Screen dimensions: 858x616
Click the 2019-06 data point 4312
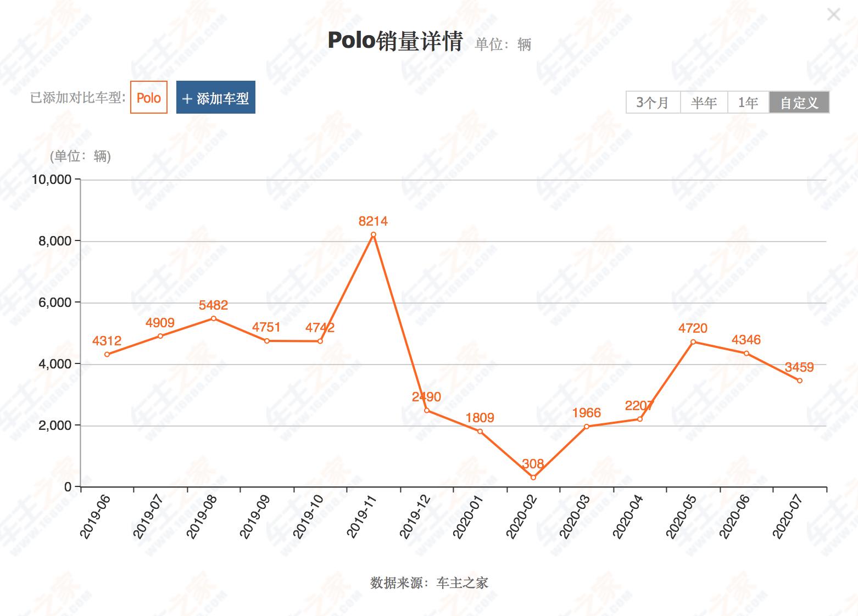[107, 355]
